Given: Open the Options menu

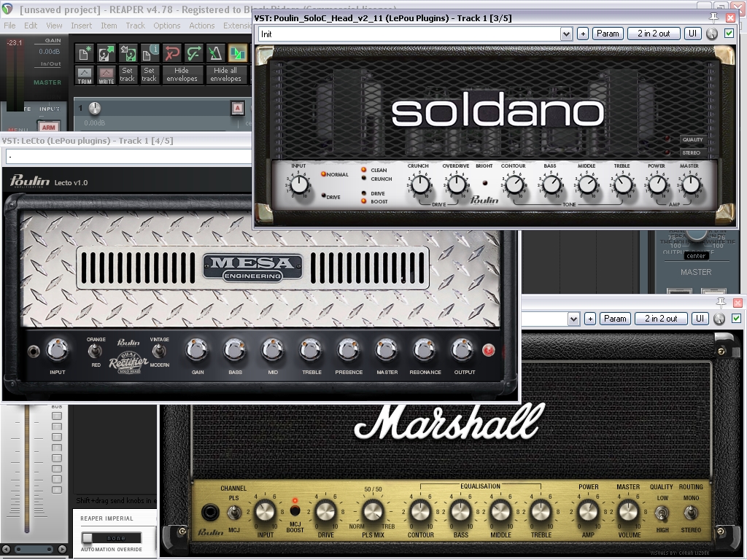Looking at the screenshot, I should [x=167, y=26].
